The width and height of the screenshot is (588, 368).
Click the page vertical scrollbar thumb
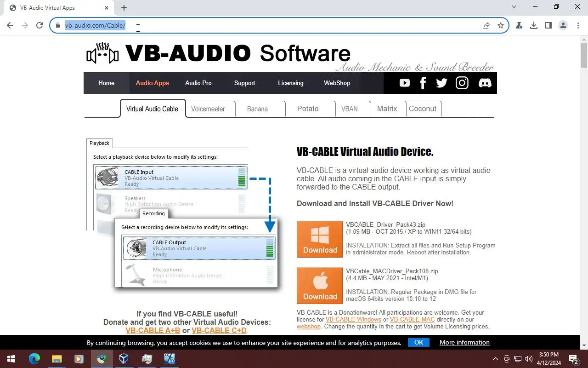click(584, 55)
